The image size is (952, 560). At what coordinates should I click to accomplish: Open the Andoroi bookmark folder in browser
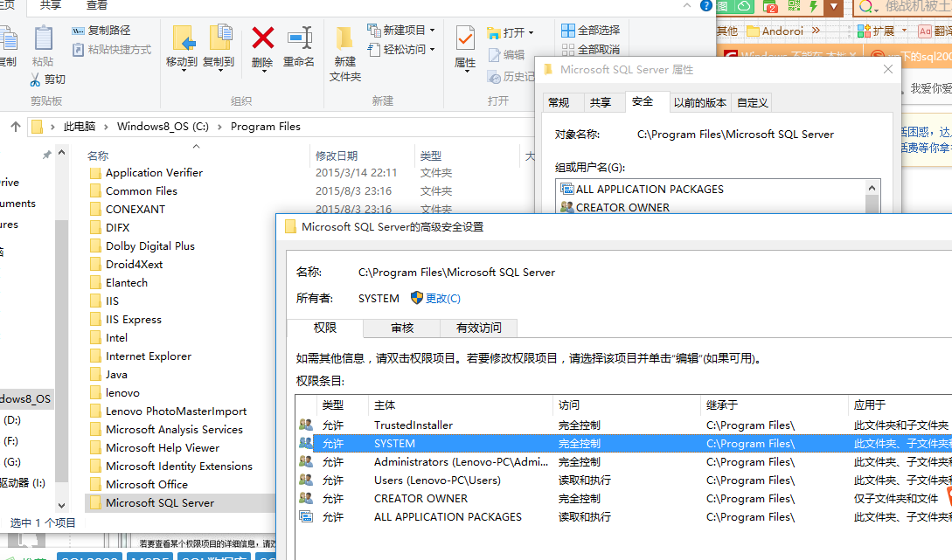tap(775, 31)
